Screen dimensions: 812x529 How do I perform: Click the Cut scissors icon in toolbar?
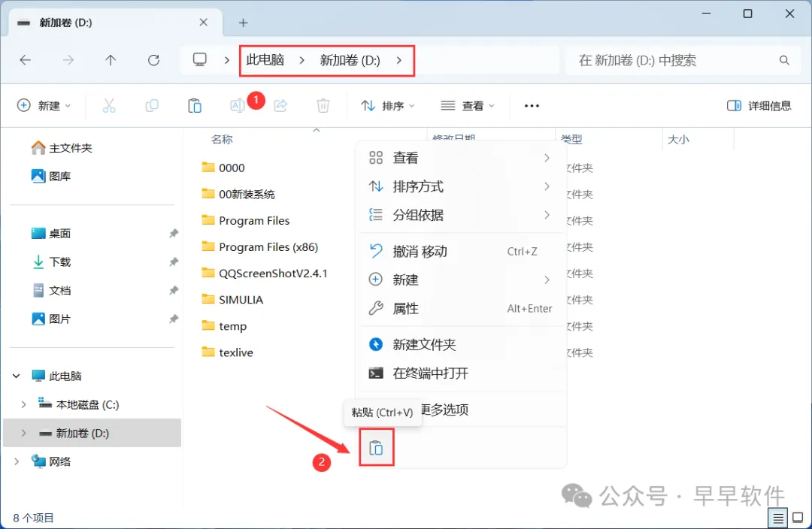109,106
